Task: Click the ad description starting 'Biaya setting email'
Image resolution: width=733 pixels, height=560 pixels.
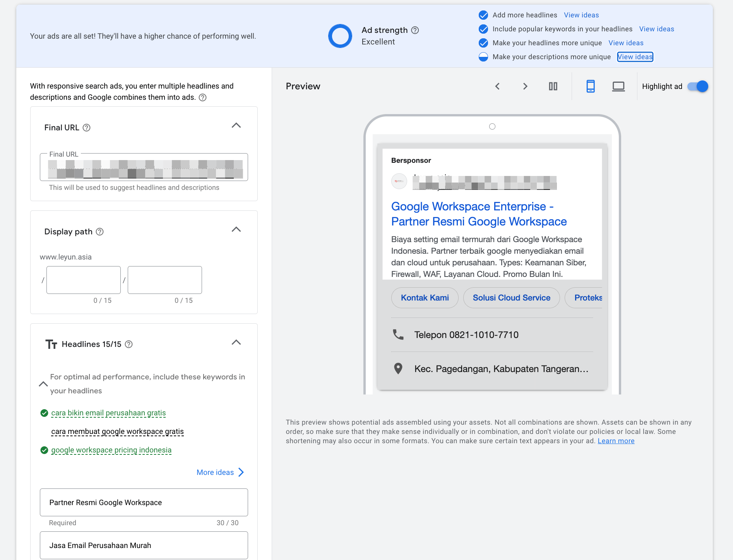Action: 489,257
